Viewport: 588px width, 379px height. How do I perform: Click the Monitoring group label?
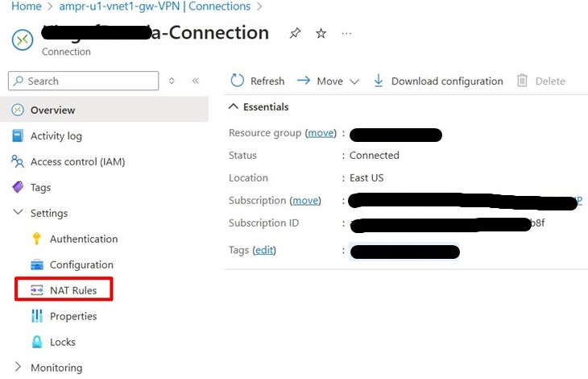click(x=56, y=368)
